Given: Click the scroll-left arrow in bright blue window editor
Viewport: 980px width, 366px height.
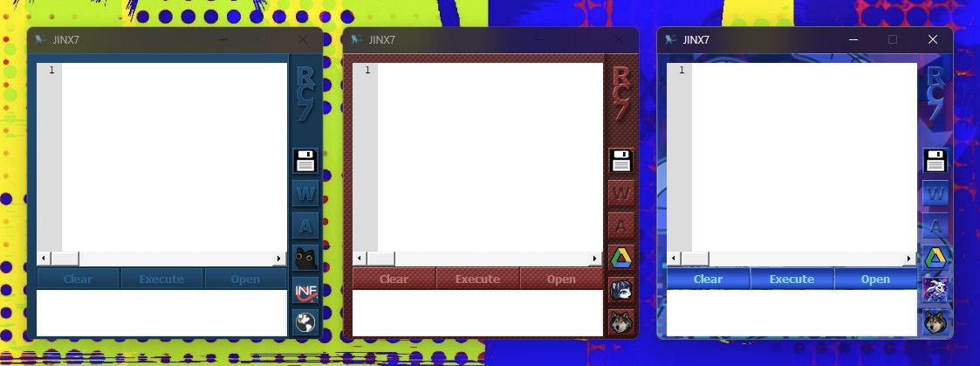Looking at the screenshot, I should pyautogui.click(x=674, y=259).
